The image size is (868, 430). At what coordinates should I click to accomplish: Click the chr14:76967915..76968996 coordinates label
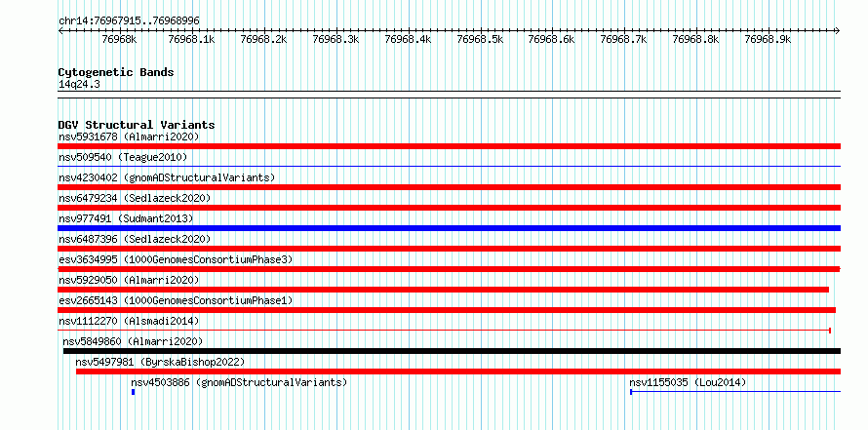click(x=129, y=21)
